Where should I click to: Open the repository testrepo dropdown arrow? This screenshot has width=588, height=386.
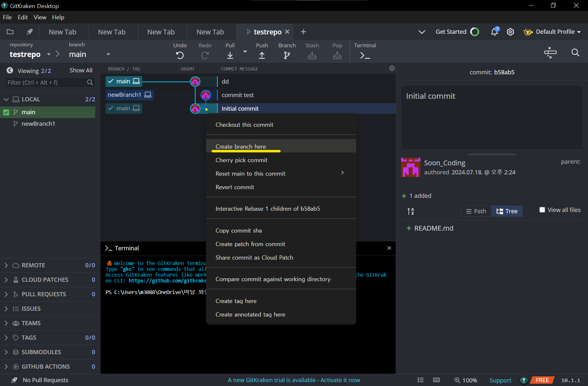(x=49, y=54)
